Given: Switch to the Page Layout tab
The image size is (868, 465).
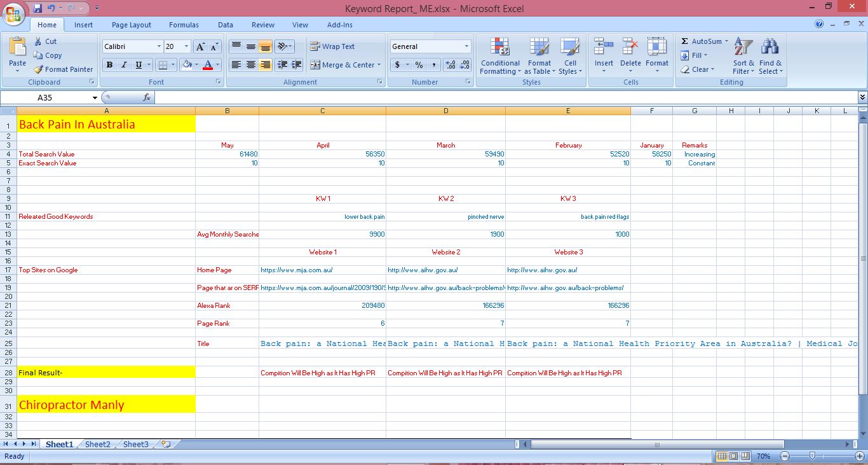Looking at the screenshot, I should [x=132, y=25].
